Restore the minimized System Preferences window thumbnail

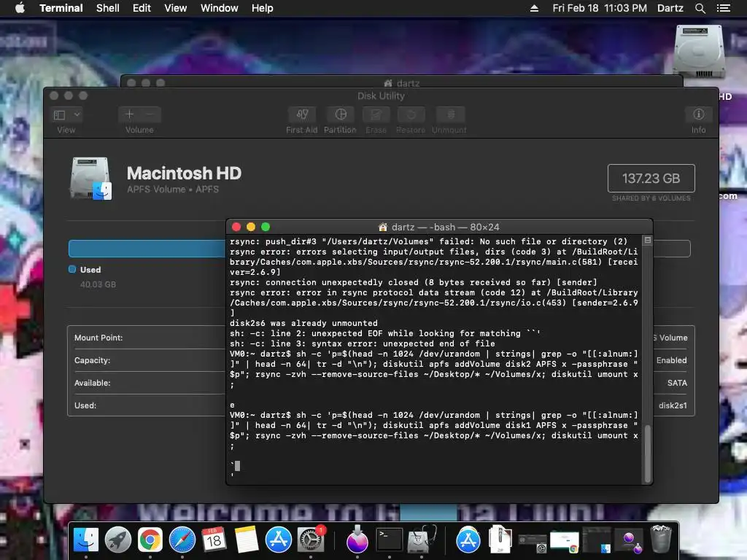[x=533, y=542]
